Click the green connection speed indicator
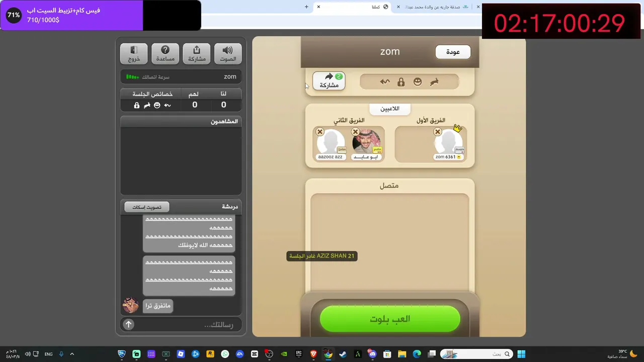 pyautogui.click(x=132, y=77)
